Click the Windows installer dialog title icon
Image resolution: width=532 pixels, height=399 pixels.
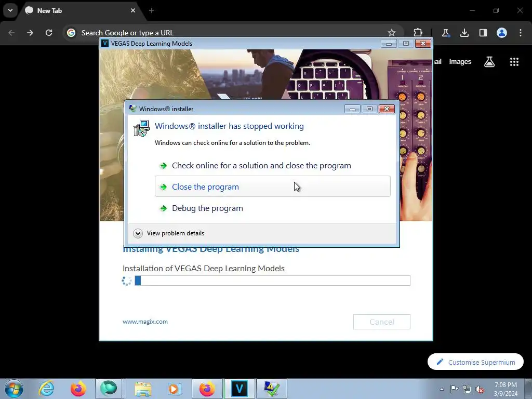tap(132, 109)
